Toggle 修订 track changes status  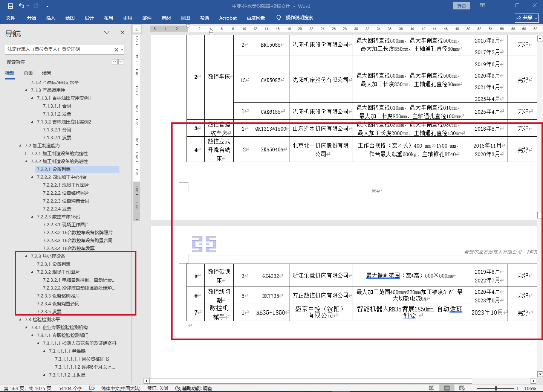click(158, 388)
